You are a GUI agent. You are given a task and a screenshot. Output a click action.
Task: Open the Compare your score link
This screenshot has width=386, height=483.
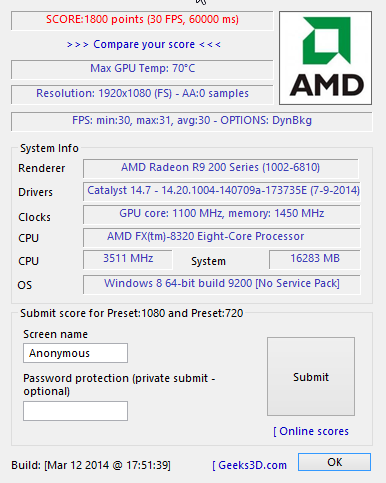coord(144,44)
